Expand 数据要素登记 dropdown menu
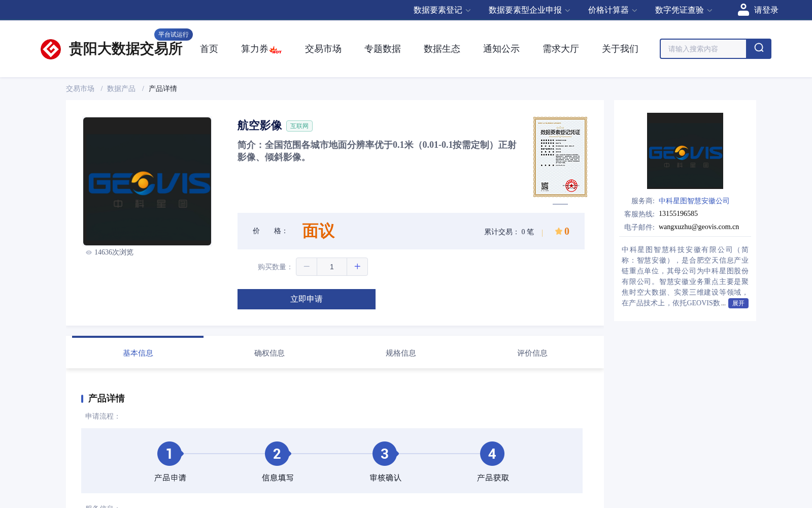 pos(442,10)
